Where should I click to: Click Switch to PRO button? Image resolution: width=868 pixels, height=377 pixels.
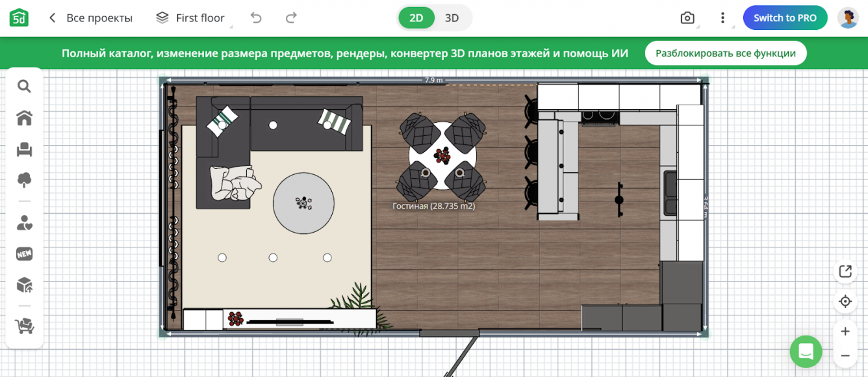(785, 18)
